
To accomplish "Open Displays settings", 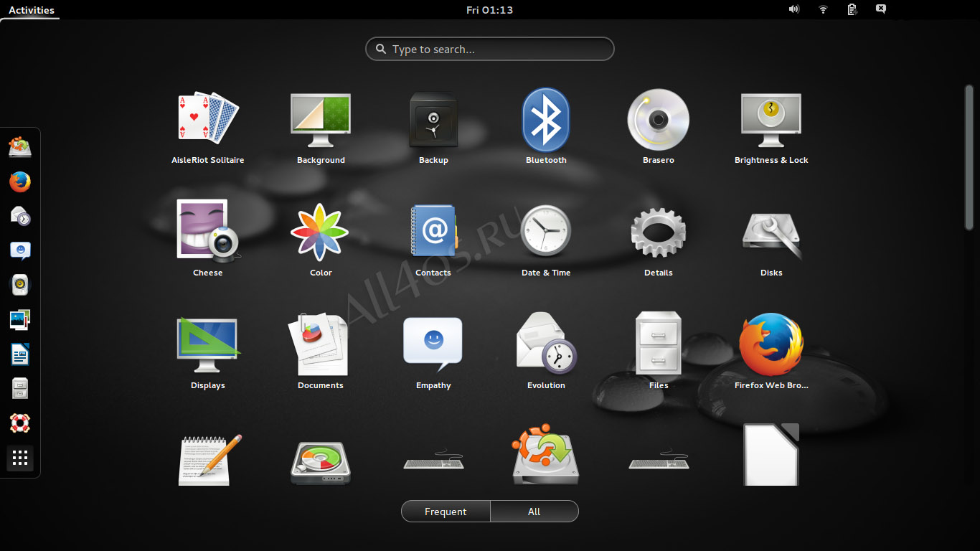I will point(208,344).
